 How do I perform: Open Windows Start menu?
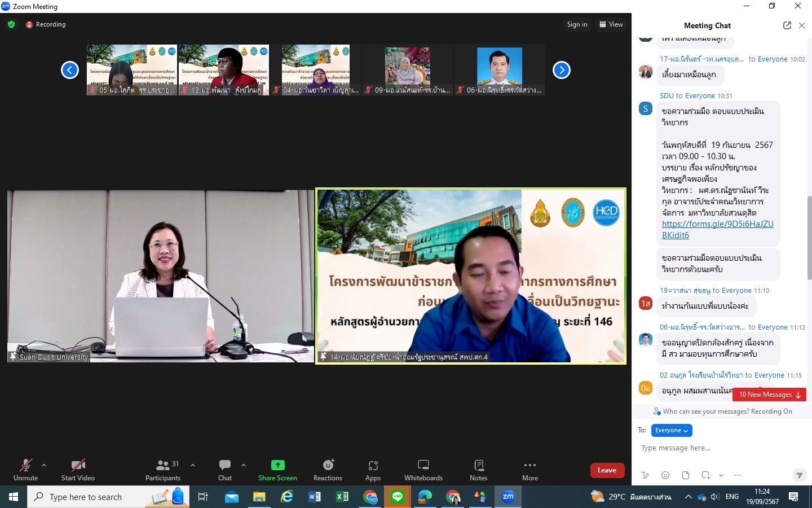click(x=14, y=497)
